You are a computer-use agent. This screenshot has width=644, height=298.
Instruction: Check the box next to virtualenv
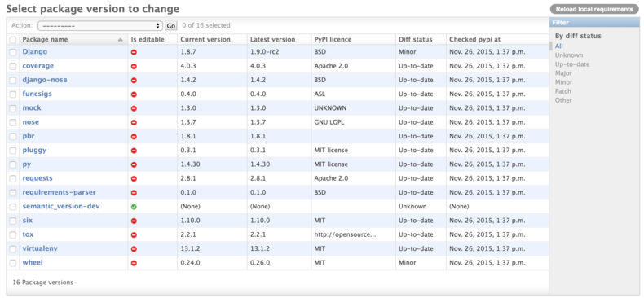pyautogui.click(x=13, y=249)
